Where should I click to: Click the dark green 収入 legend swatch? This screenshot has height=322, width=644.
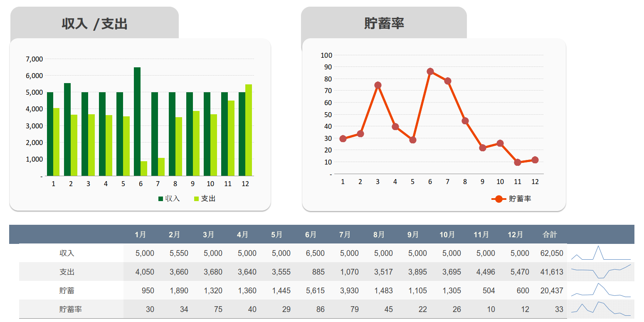(161, 199)
